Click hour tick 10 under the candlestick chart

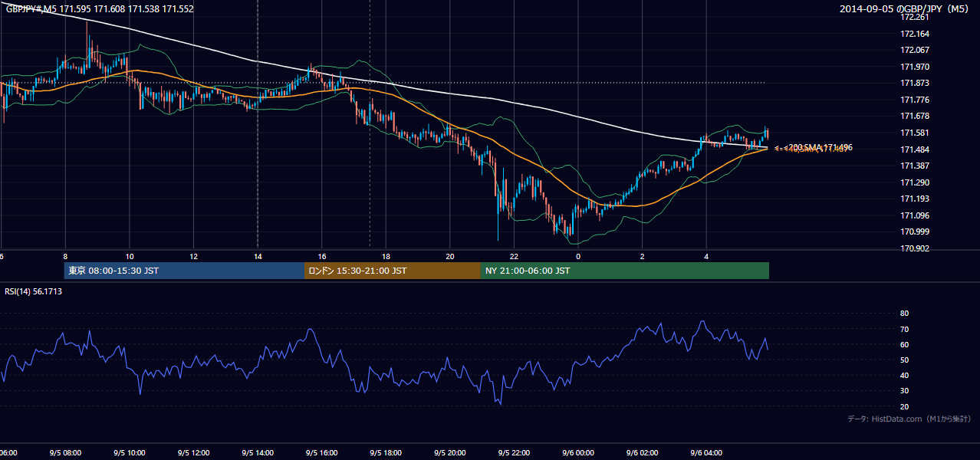click(130, 256)
